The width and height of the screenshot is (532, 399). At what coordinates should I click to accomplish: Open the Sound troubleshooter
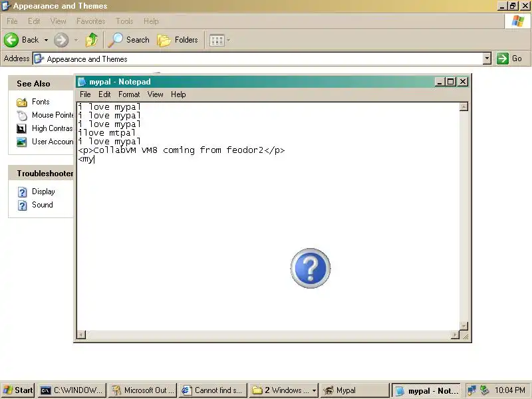(42, 205)
